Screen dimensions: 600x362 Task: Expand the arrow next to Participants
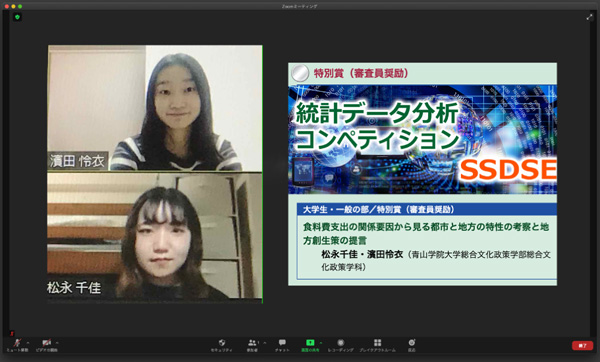[265, 342]
